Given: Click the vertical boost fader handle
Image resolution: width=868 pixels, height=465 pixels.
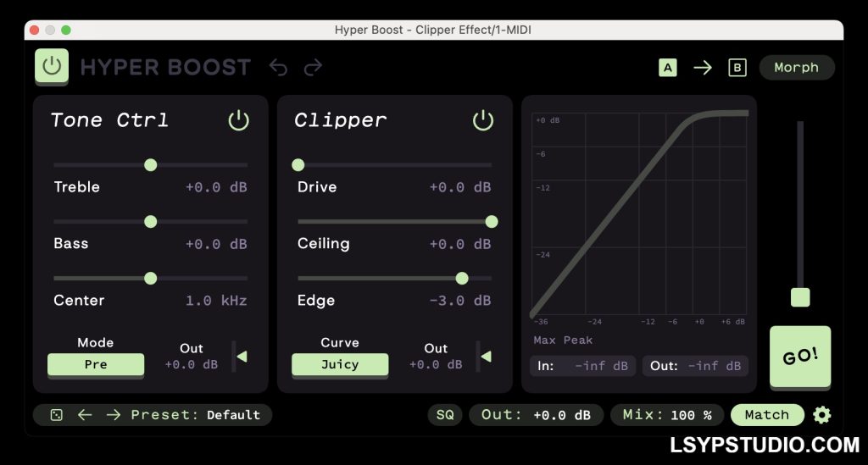Looking at the screenshot, I should pos(800,297).
